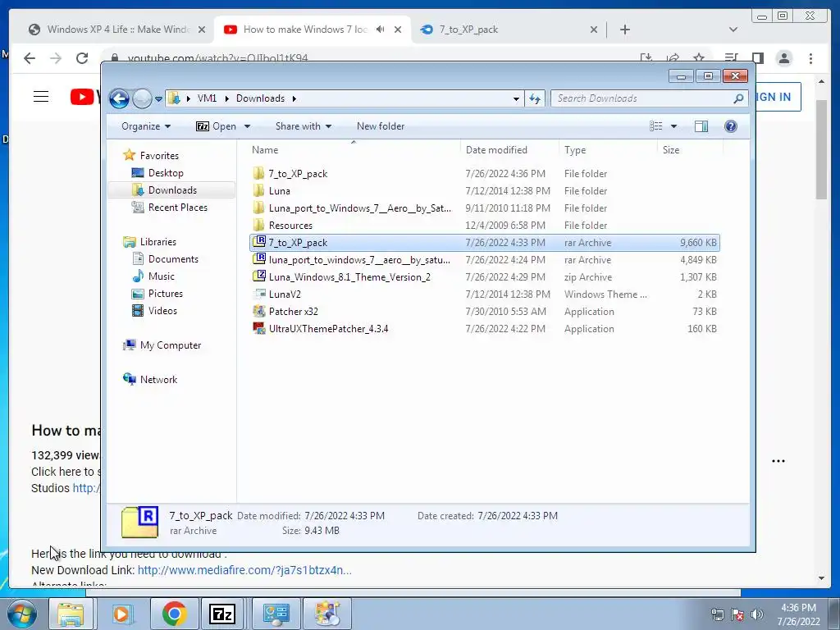Expand the Open button dropdown arrow
This screenshot has width=840, height=630.
pos(247,126)
